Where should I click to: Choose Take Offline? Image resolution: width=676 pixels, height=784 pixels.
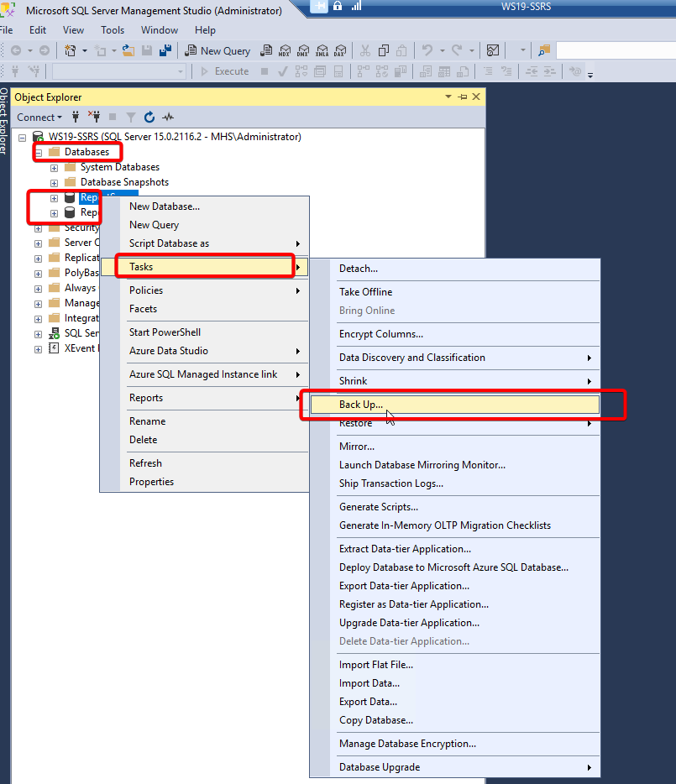tap(455, 291)
